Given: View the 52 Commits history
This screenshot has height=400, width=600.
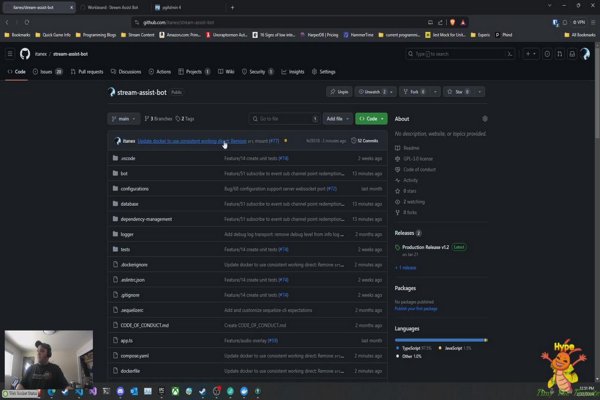Looking at the screenshot, I should coord(365,141).
